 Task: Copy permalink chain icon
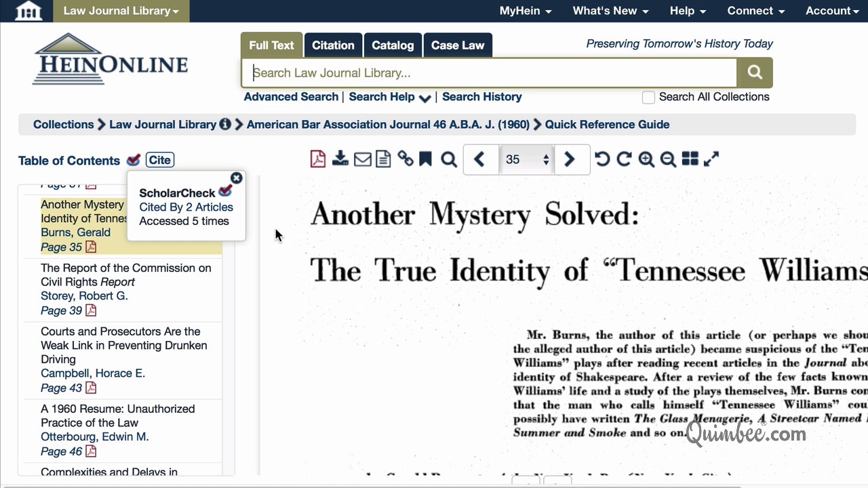coord(406,159)
